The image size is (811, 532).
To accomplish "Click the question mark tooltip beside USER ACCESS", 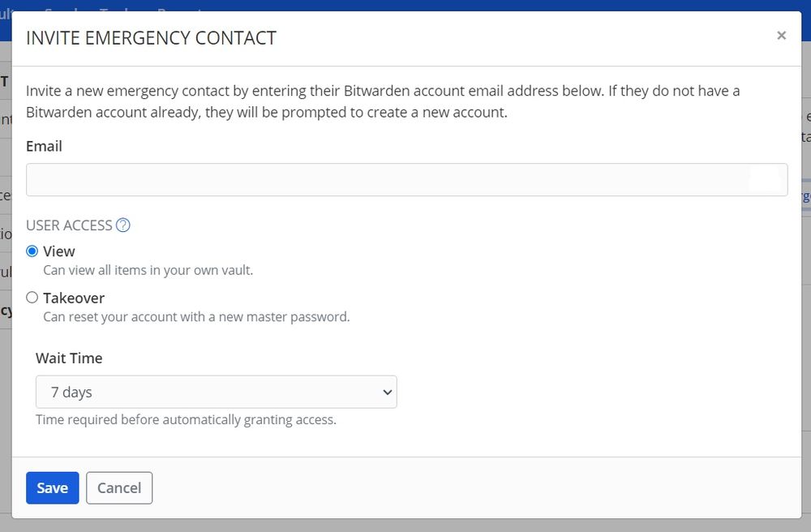I will (x=122, y=225).
